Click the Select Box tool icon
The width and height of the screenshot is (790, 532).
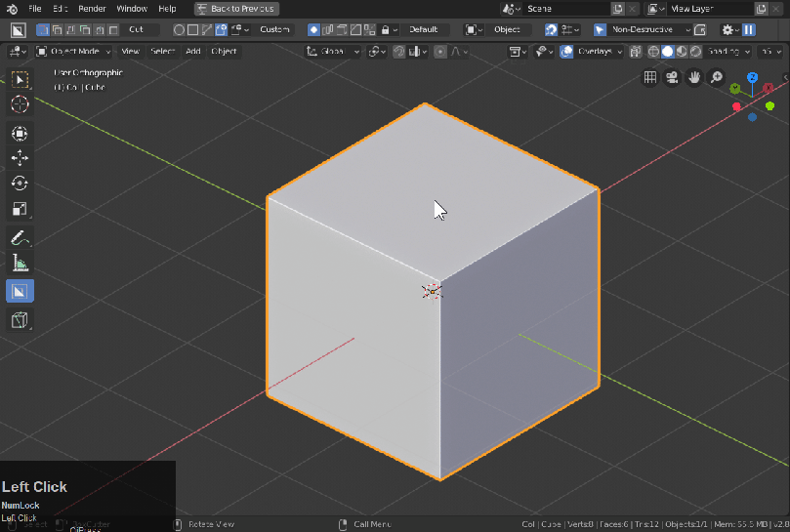[20, 78]
